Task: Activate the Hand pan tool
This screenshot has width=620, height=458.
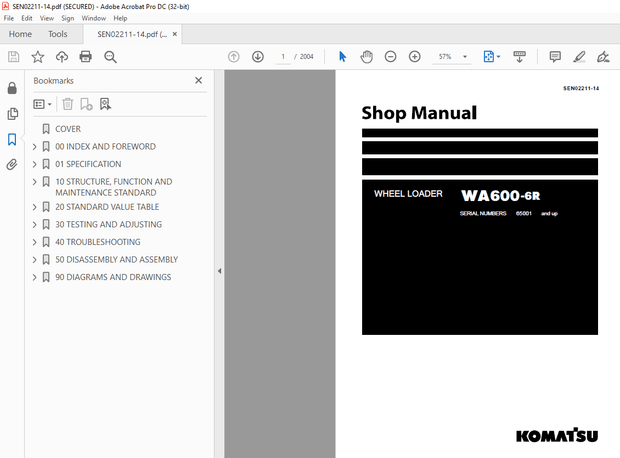Action: point(367,57)
